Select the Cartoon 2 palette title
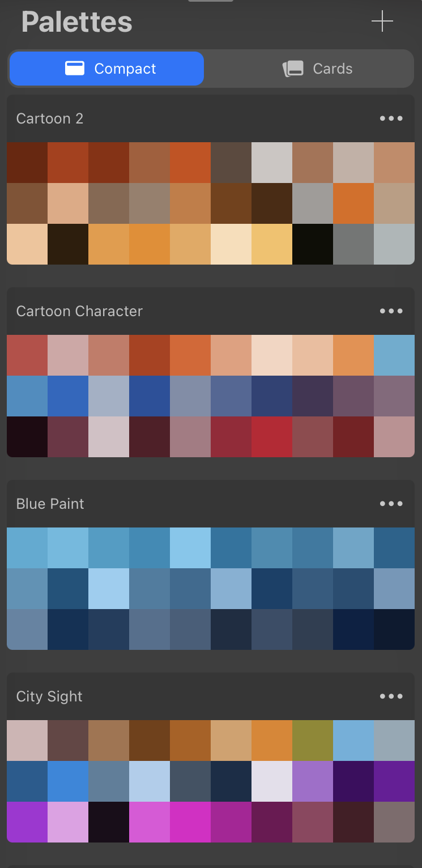Screen dimensions: 422x868 click(x=50, y=118)
